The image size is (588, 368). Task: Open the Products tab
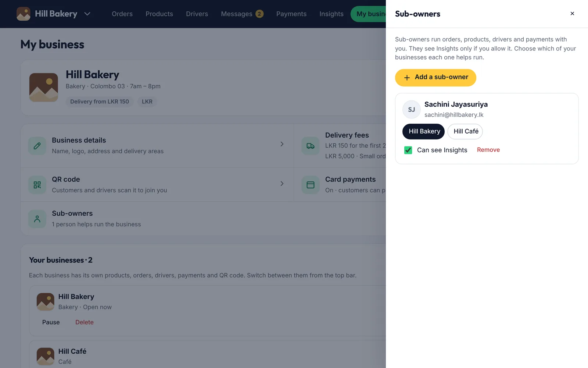coord(159,14)
